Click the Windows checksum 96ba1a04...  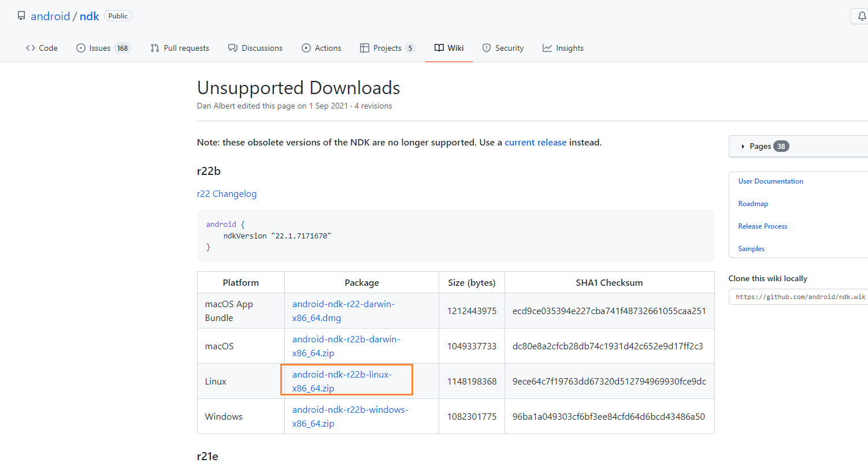pos(609,416)
